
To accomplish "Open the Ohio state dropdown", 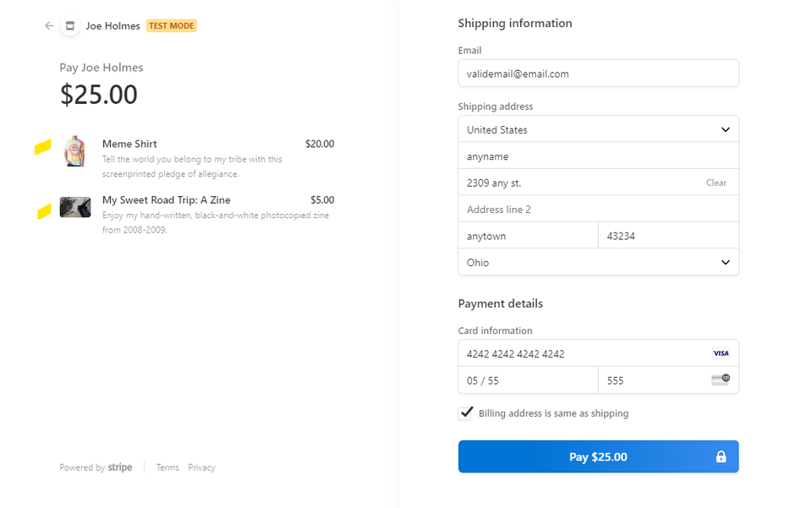I will tap(598, 263).
